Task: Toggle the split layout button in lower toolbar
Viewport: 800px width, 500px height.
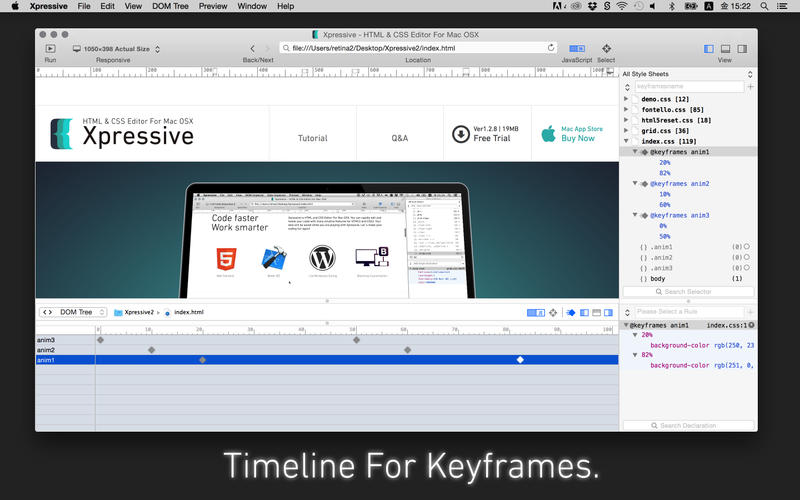Action: [x=535, y=312]
